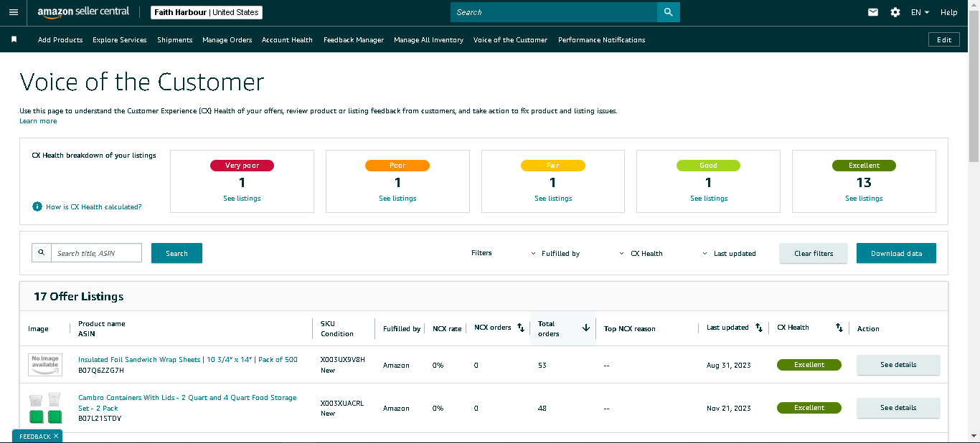Close the FEEDBACK tab with X
The height and width of the screenshot is (443, 980).
coord(56,436)
